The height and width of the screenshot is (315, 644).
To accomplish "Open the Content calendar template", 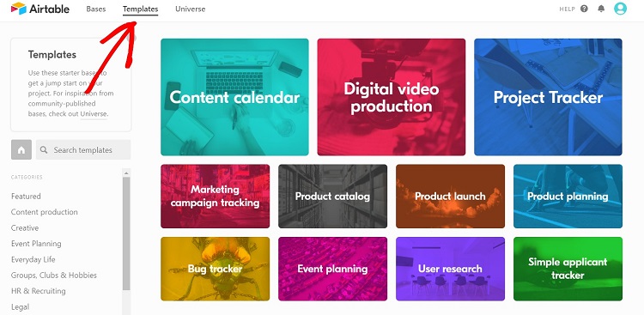I will click(234, 97).
